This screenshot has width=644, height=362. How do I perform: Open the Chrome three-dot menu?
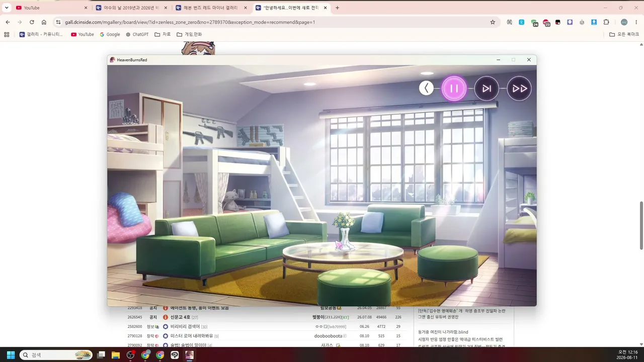point(636,22)
